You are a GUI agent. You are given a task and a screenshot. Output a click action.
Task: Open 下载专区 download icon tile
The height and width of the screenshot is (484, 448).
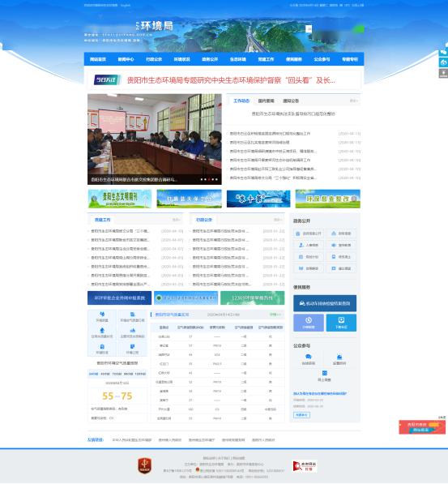point(341,323)
